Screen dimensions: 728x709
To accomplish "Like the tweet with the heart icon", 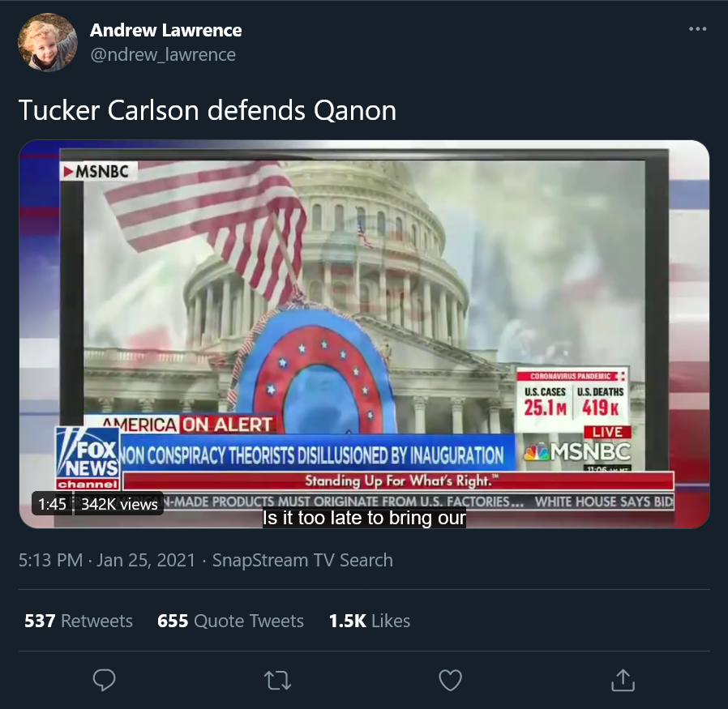I will pyautogui.click(x=451, y=680).
